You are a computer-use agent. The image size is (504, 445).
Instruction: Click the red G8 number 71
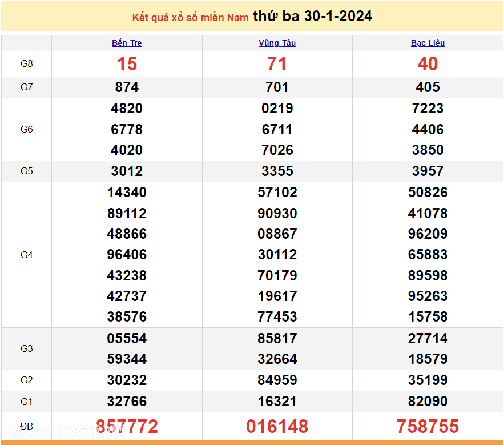[x=277, y=64]
